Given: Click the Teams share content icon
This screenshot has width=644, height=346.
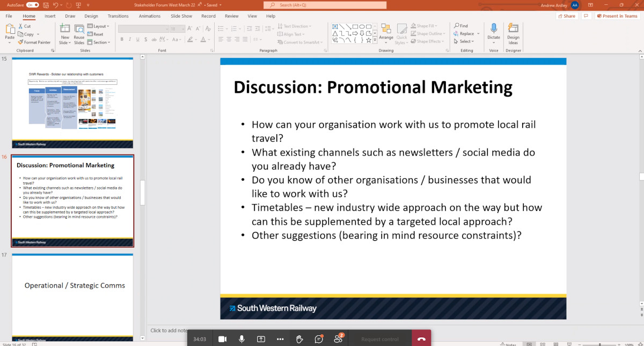Looking at the screenshot, I should 261,339.
